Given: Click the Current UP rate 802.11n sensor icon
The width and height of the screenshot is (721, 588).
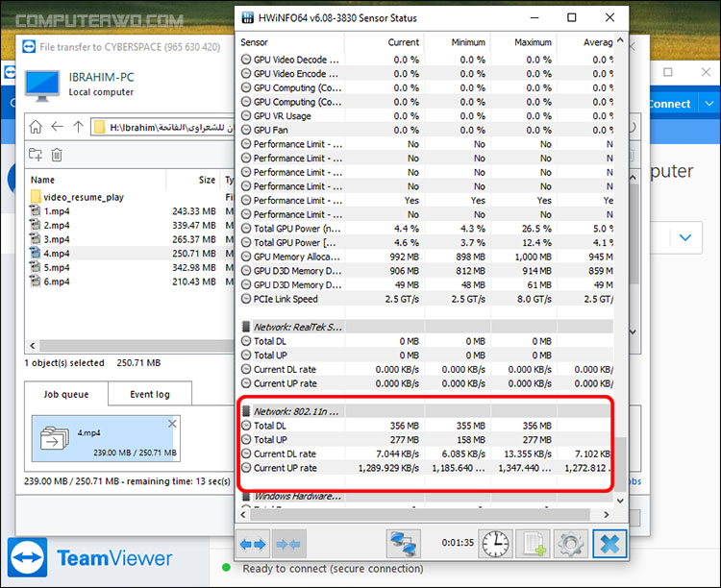Looking at the screenshot, I should tap(246, 468).
